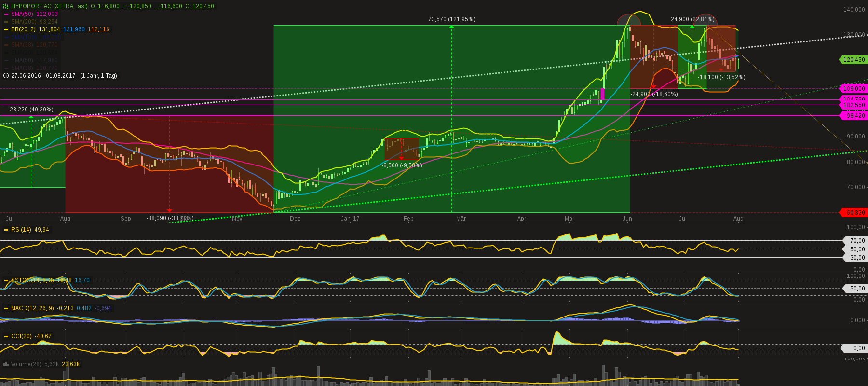
Task: Click the 90,000 price axis label
Action: pyautogui.click(x=856, y=137)
